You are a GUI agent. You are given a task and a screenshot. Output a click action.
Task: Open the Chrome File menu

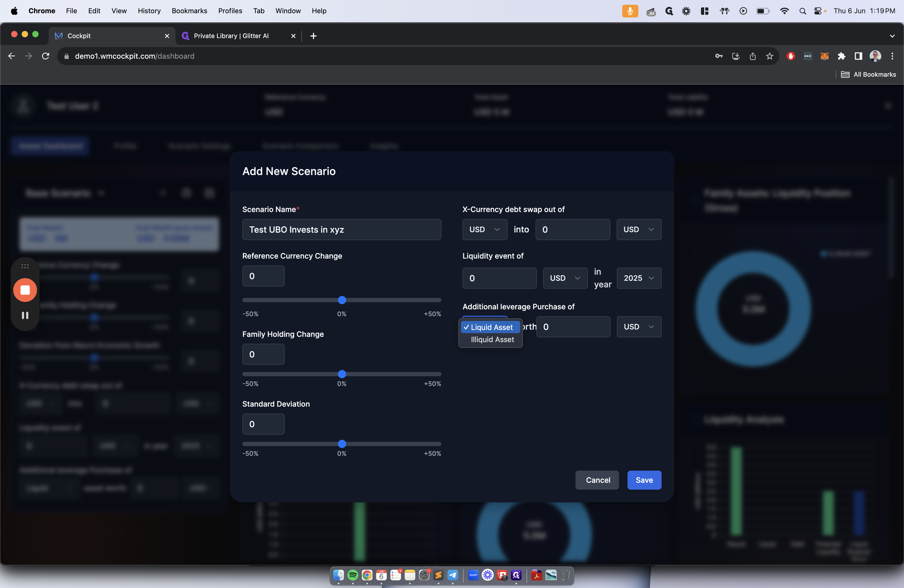(71, 11)
